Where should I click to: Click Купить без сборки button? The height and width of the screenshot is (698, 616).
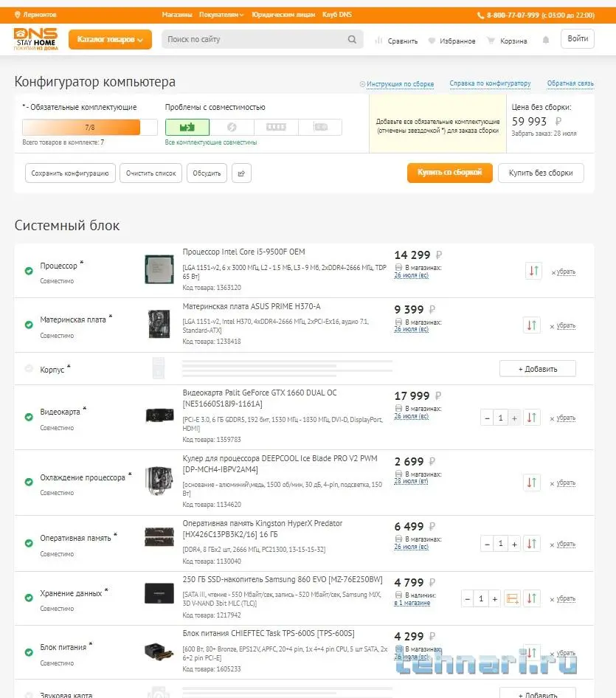pyautogui.click(x=541, y=173)
